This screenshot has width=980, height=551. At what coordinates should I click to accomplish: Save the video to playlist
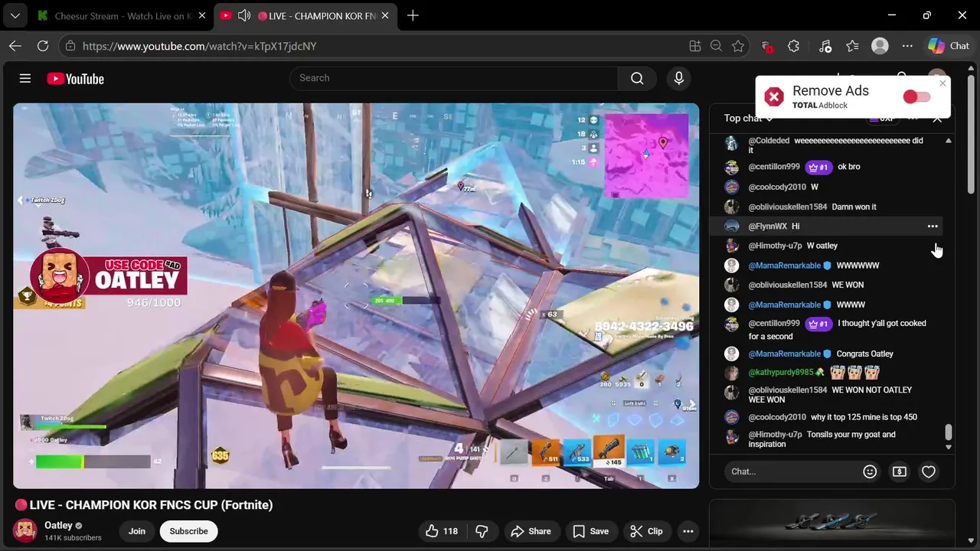point(590,531)
